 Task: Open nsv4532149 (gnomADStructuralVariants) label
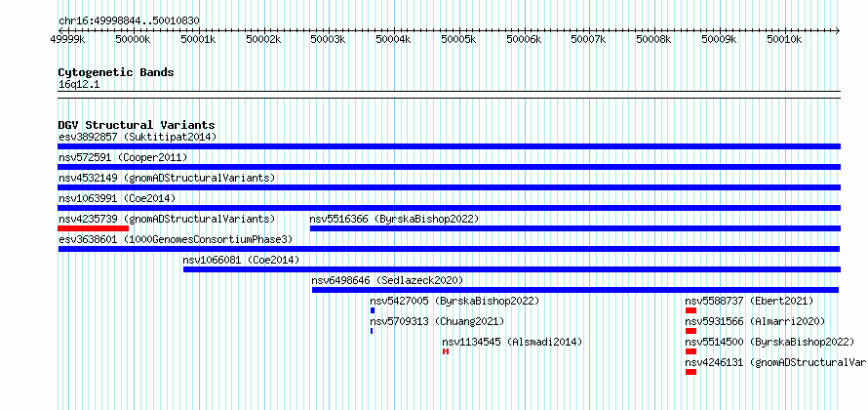167,178
